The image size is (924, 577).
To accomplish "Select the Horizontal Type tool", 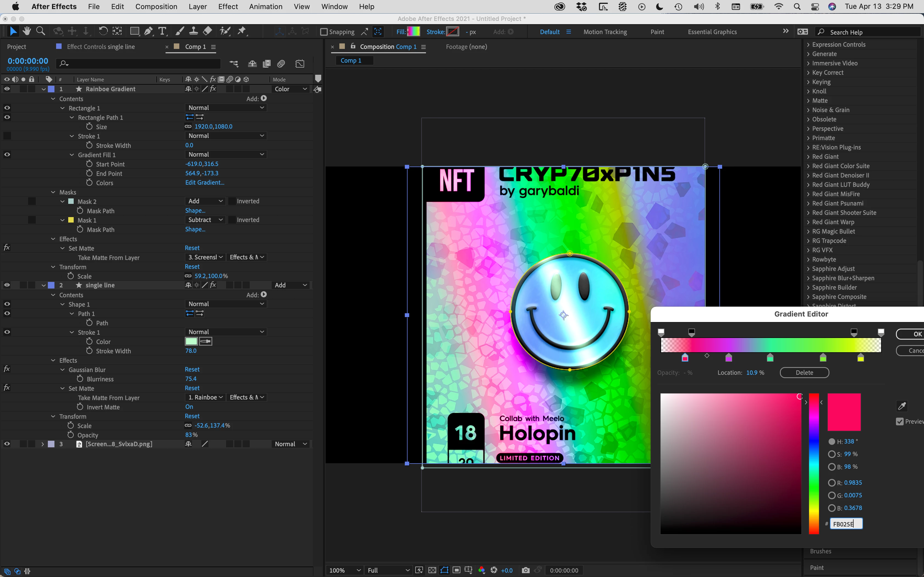I will point(162,31).
